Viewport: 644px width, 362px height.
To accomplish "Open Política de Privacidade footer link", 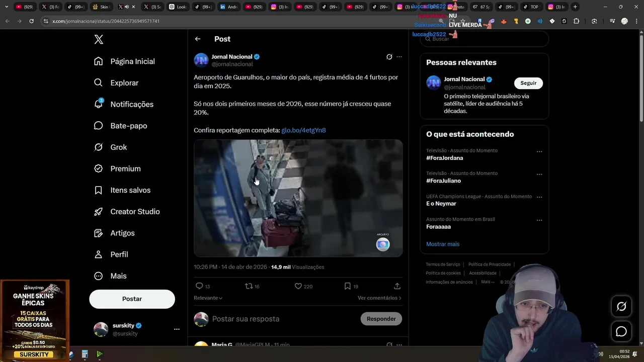I will (490, 264).
